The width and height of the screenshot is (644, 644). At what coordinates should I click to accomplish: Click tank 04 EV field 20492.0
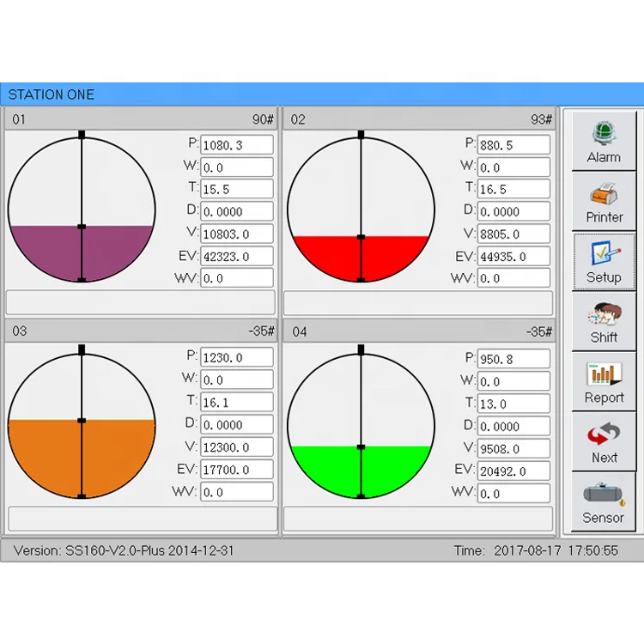tap(513, 471)
